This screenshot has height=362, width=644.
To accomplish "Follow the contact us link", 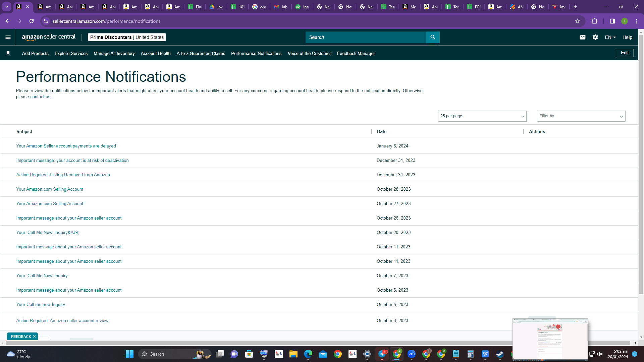I will [x=40, y=97].
